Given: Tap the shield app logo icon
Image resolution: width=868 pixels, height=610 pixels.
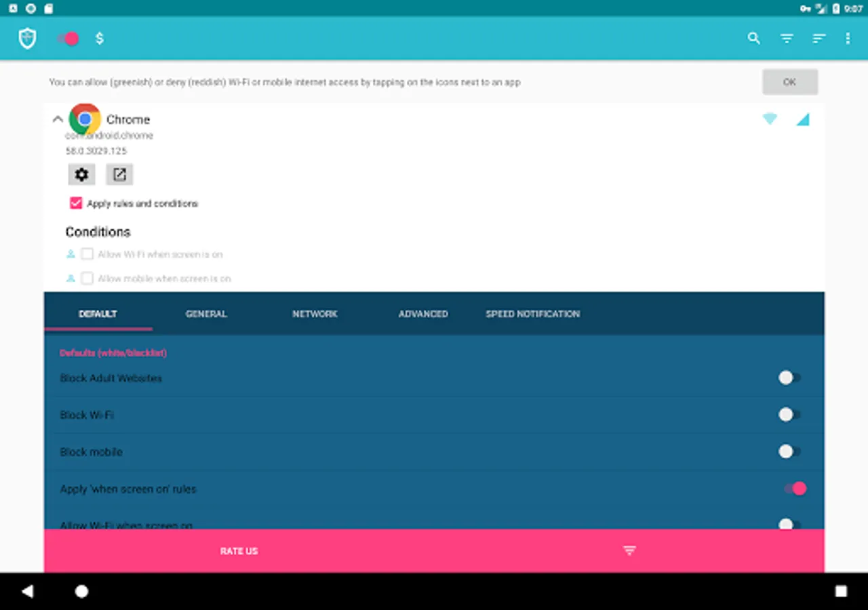Looking at the screenshot, I should [x=27, y=39].
